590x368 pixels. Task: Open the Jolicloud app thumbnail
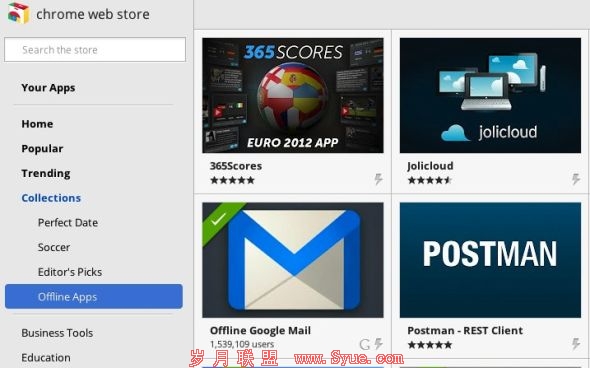[490, 95]
